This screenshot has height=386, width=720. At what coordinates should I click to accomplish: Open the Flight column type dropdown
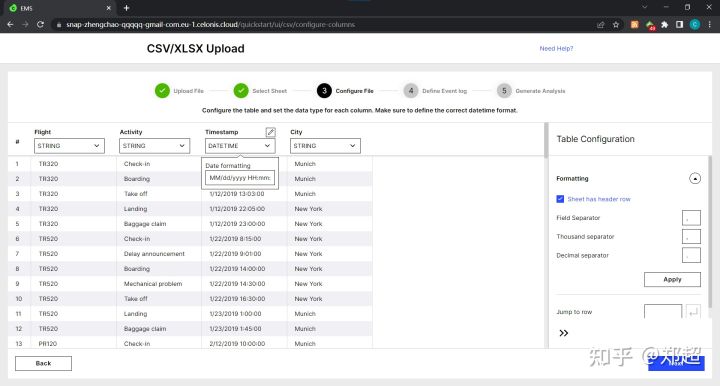(69, 145)
